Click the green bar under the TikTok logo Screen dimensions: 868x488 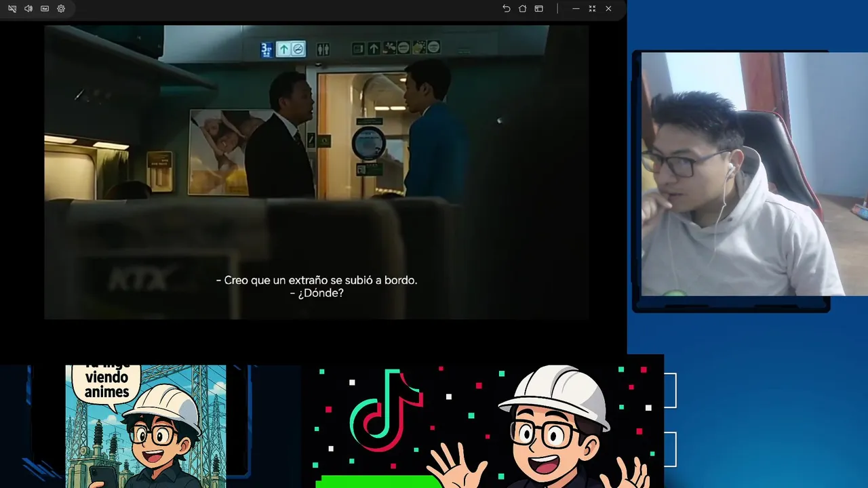pos(380,481)
